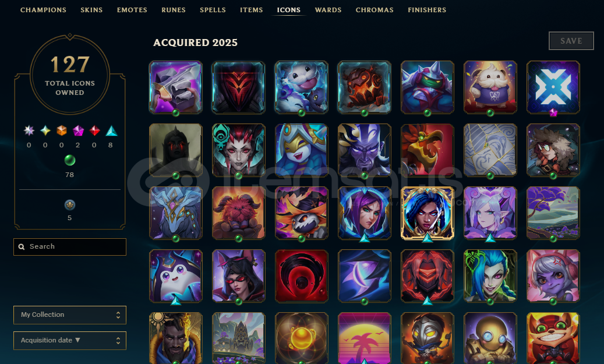Select the red Teemo devil icon
This screenshot has width=604, height=364.
pos(553,338)
